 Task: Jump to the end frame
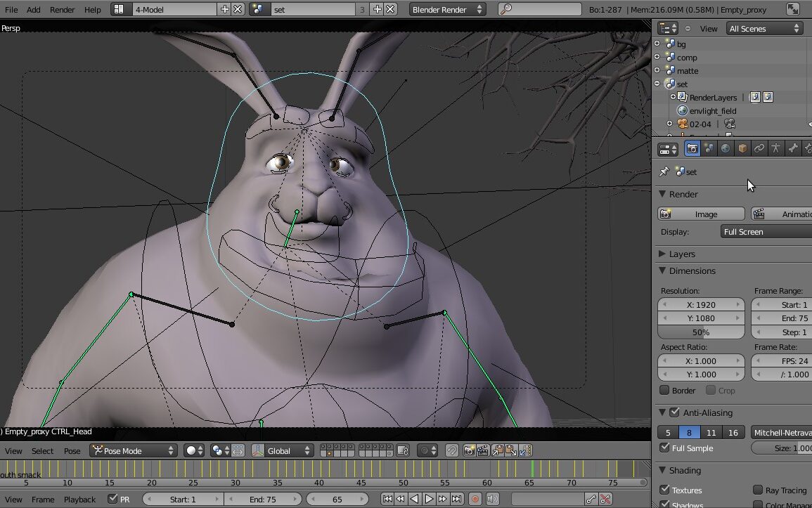456,499
